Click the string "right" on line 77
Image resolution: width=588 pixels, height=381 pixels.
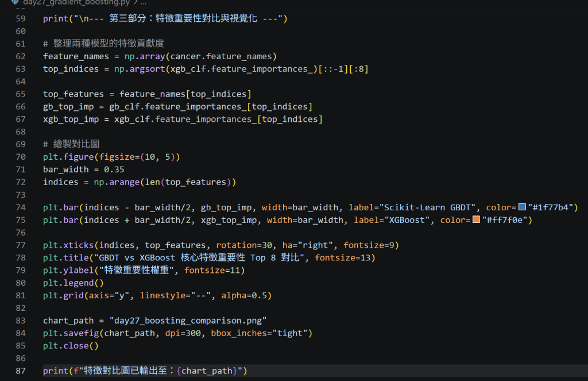pyautogui.click(x=315, y=245)
